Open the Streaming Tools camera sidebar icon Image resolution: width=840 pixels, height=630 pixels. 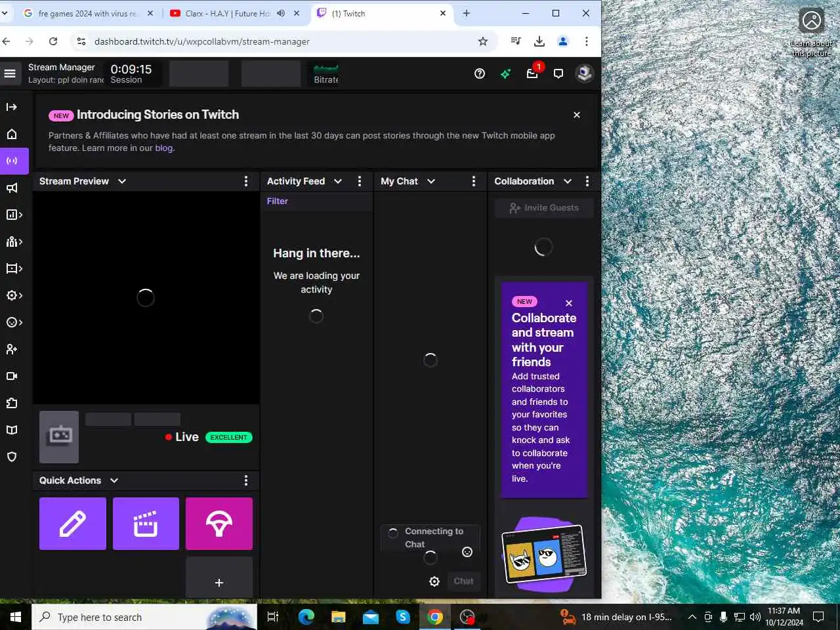[x=12, y=376]
